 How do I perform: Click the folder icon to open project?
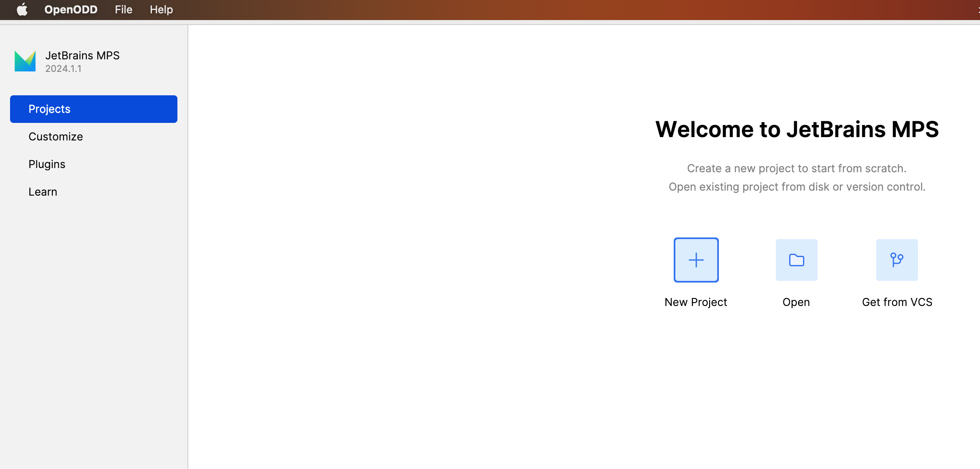(796, 260)
